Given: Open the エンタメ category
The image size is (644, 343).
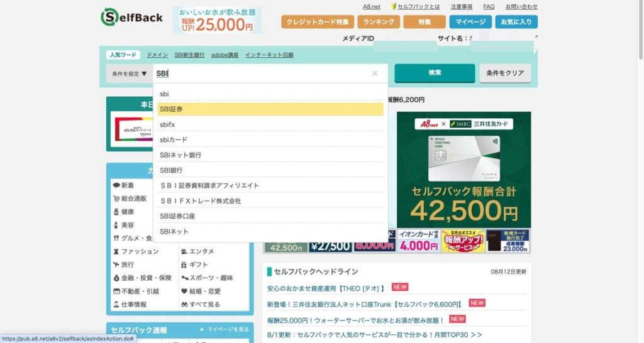Looking at the screenshot, I should (197, 251).
